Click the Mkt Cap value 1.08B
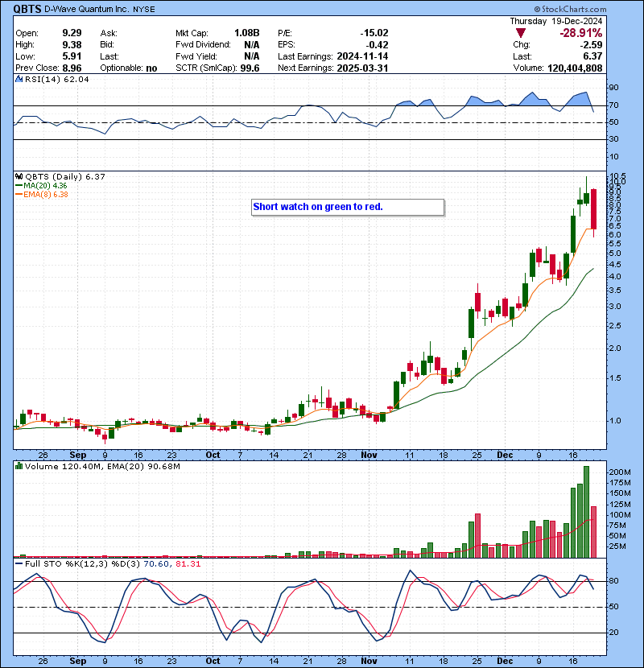Screen dimensions: 644x668 247,33
